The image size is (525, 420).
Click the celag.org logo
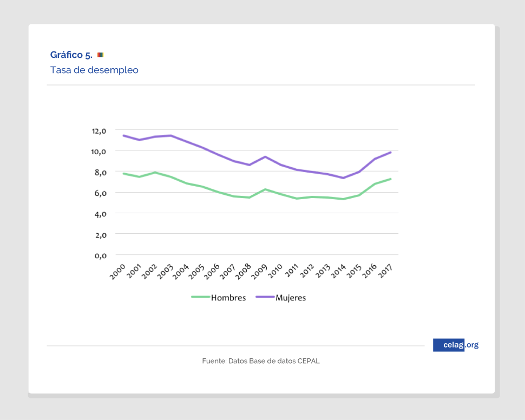coord(455,345)
